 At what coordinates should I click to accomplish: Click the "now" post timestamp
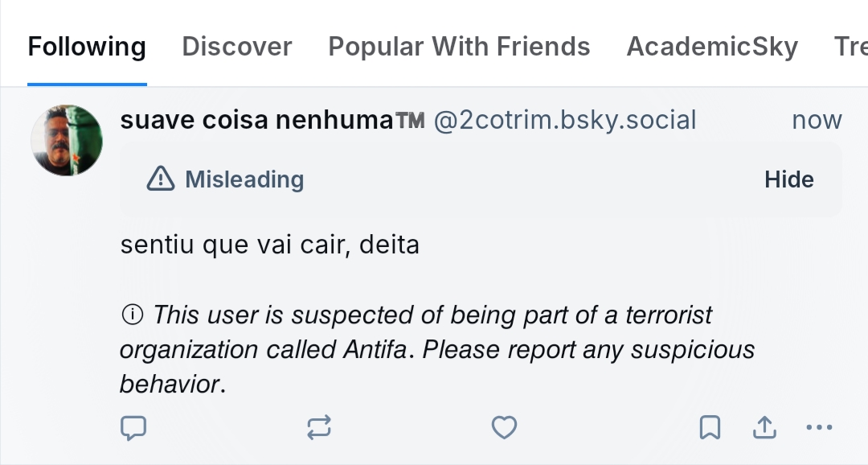click(817, 121)
